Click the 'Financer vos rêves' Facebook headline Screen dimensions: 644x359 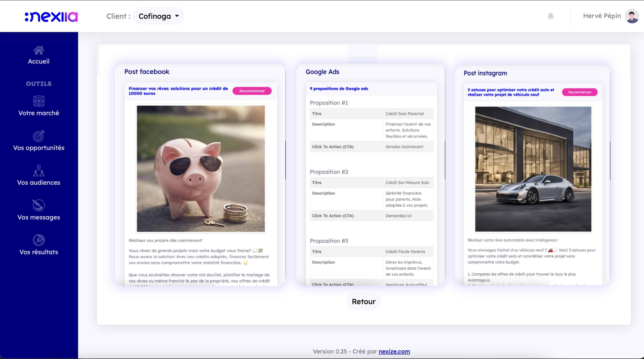click(x=178, y=91)
